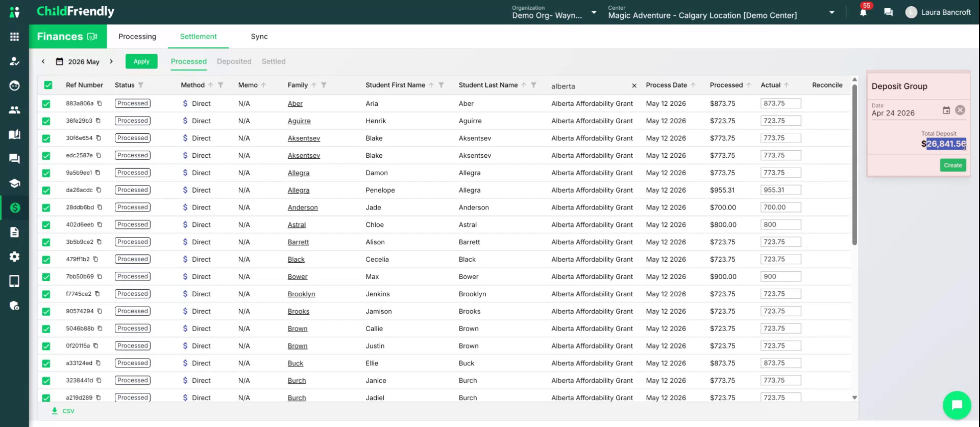980x427 pixels.
Task: Open the document reports sidebar icon
Action: coord(14,232)
